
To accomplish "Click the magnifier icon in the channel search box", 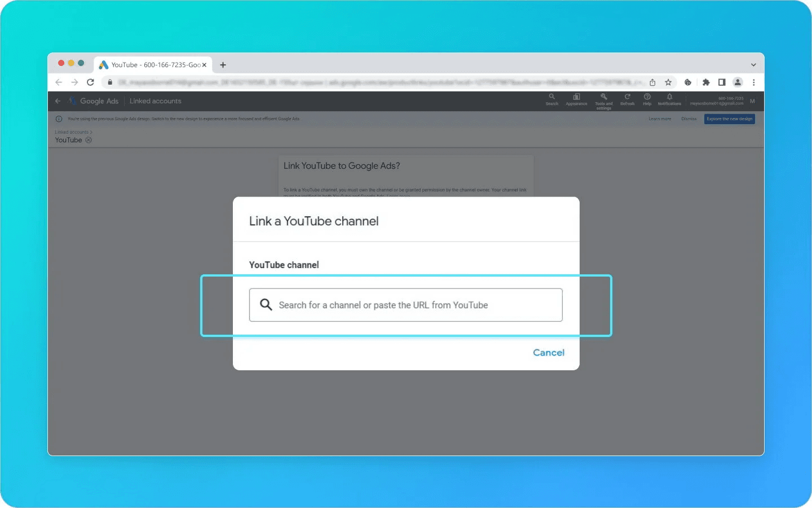I will pos(266,305).
